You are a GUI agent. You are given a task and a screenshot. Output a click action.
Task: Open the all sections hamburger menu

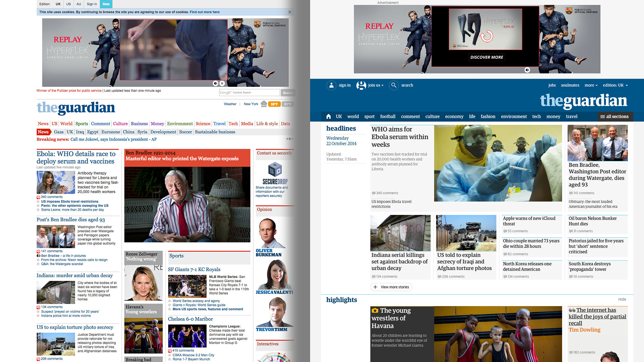click(614, 116)
